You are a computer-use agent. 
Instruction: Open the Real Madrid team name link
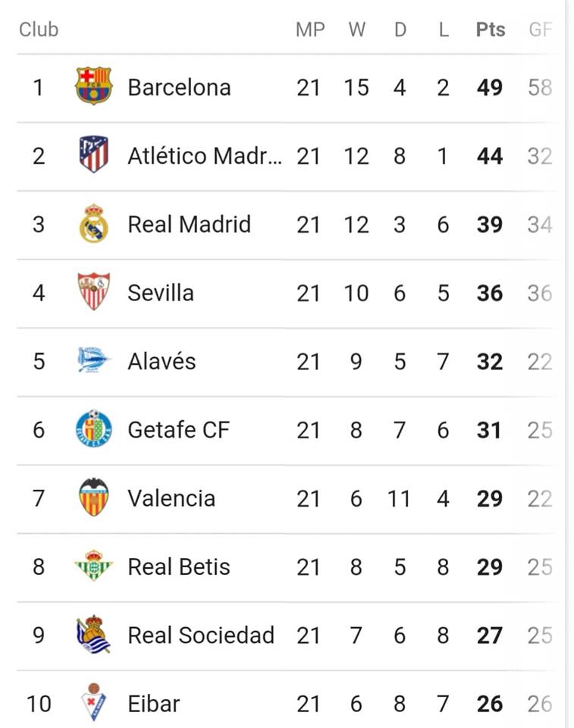[x=190, y=224]
